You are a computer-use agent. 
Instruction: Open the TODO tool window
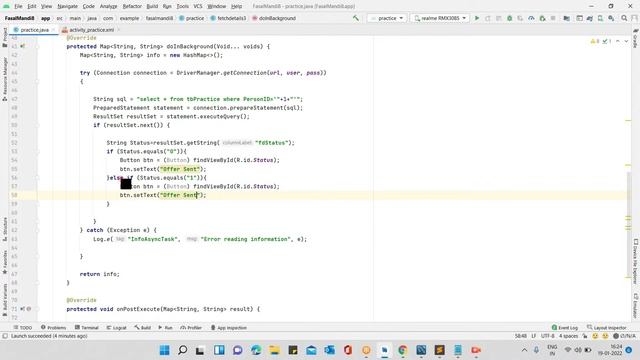[x=22, y=327]
